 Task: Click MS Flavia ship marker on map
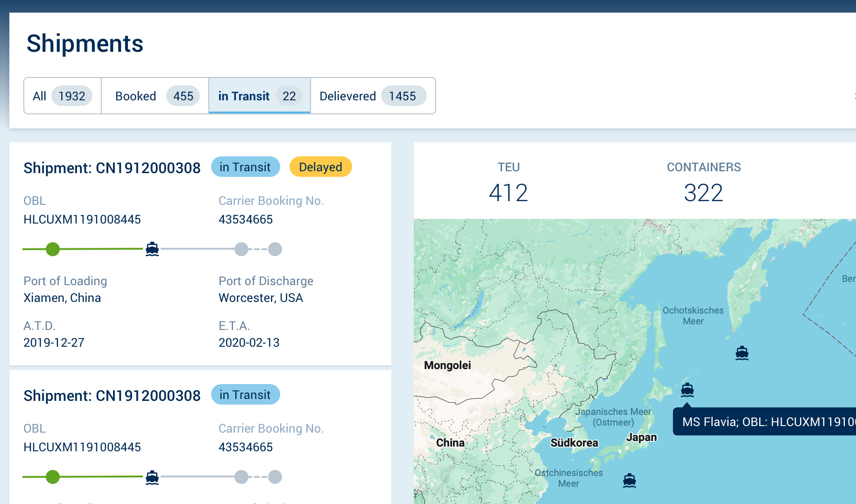(687, 389)
